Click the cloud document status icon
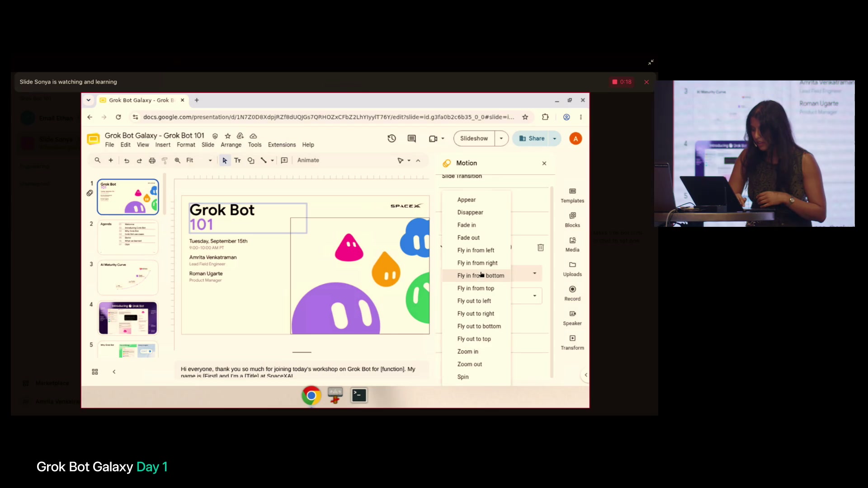Image resolution: width=868 pixels, height=488 pixels. pos(253,136)
